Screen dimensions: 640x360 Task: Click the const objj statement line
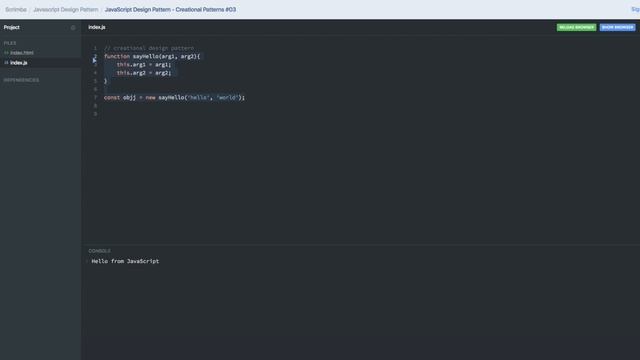174,98
